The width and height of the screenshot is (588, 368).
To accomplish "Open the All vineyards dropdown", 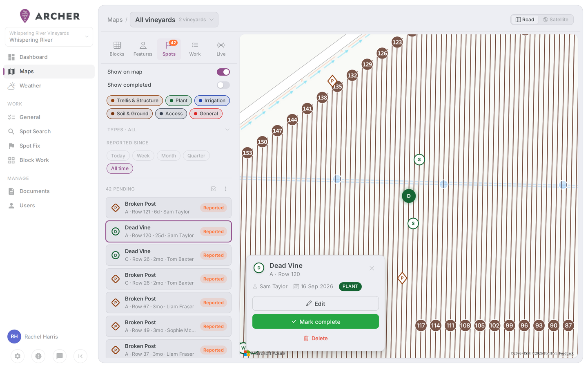I will (x=174, y=20).
